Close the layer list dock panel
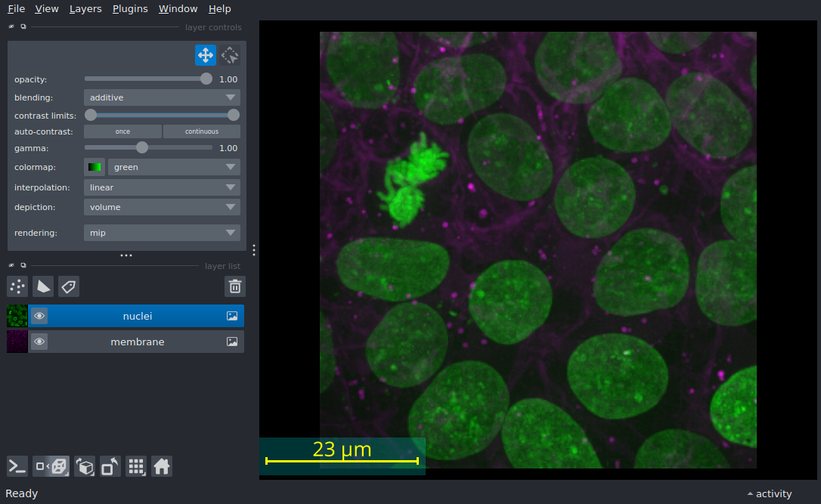Viewport: 821px width, 504px height. pyautogui.click(x=11, y=265)
